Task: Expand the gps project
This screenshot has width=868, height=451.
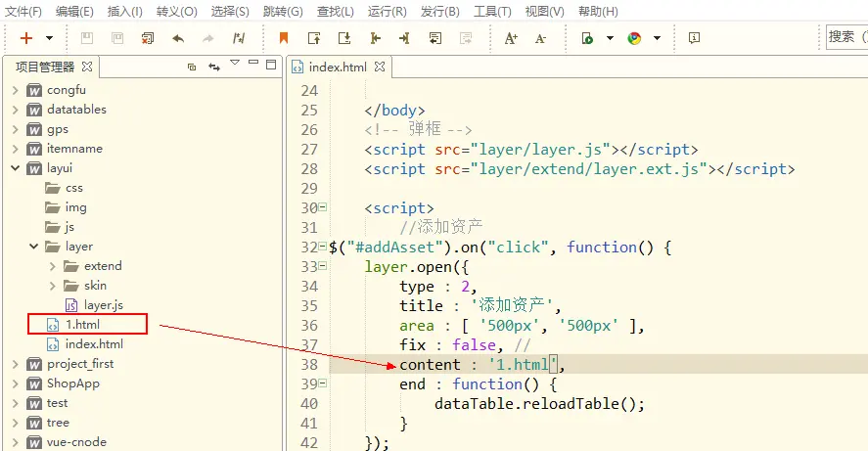Action: coord(16,129)
